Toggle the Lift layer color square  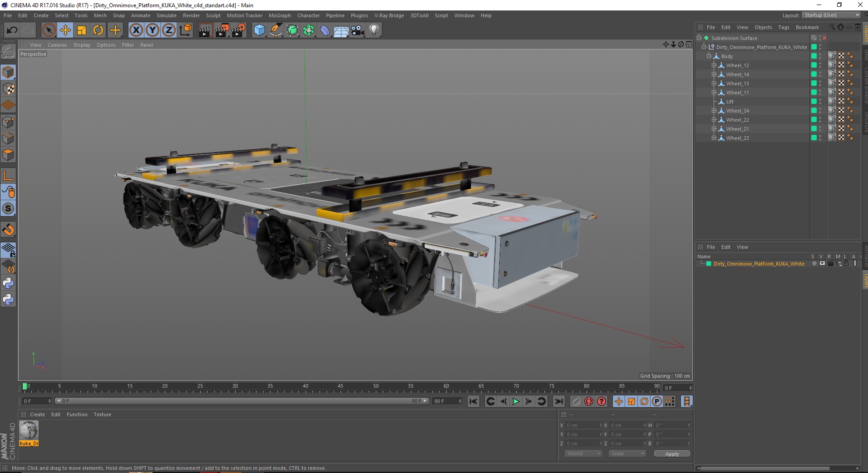tap(814, 102)
